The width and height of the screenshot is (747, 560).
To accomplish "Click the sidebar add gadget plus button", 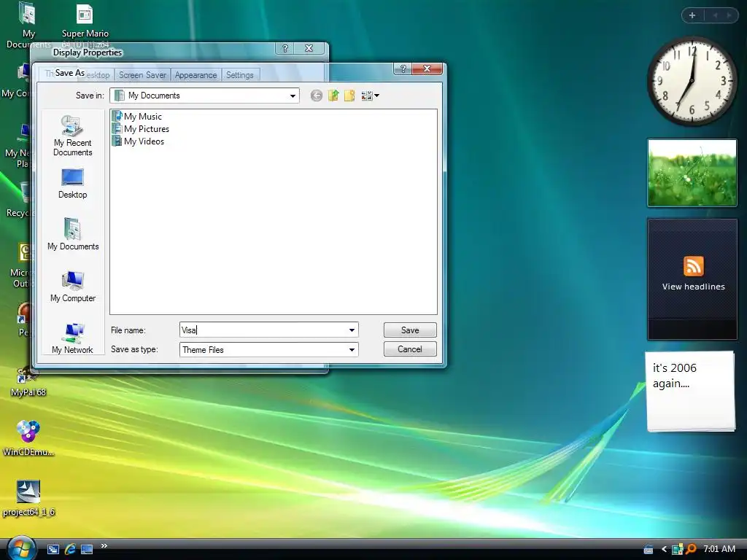I will (692, 15).
